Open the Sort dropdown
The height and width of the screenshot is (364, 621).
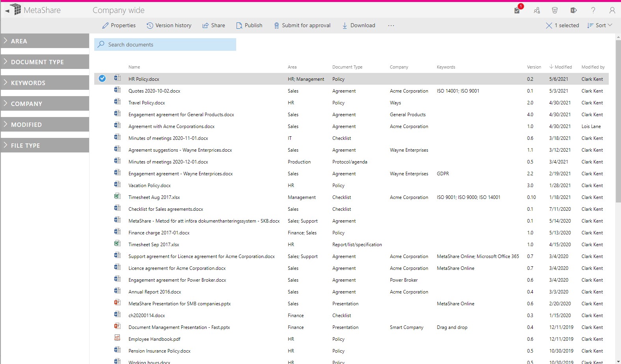(600, 25)
